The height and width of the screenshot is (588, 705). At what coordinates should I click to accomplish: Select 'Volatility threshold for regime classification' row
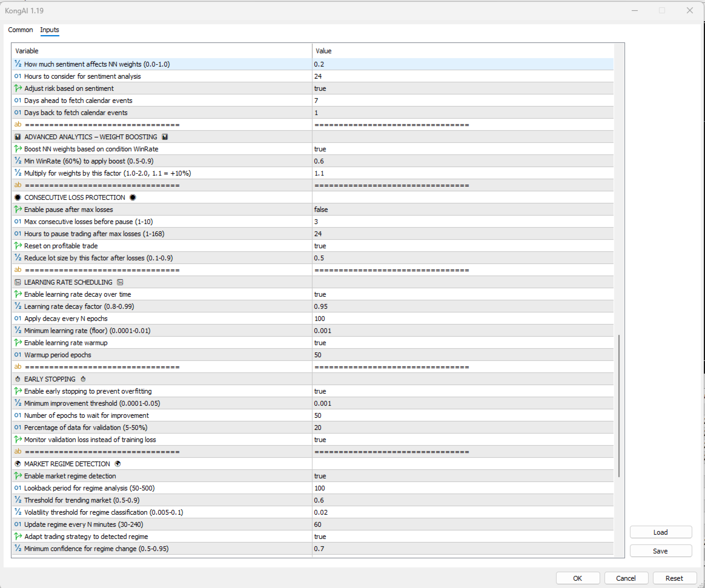pyautogui.click(x=313, y=512)
